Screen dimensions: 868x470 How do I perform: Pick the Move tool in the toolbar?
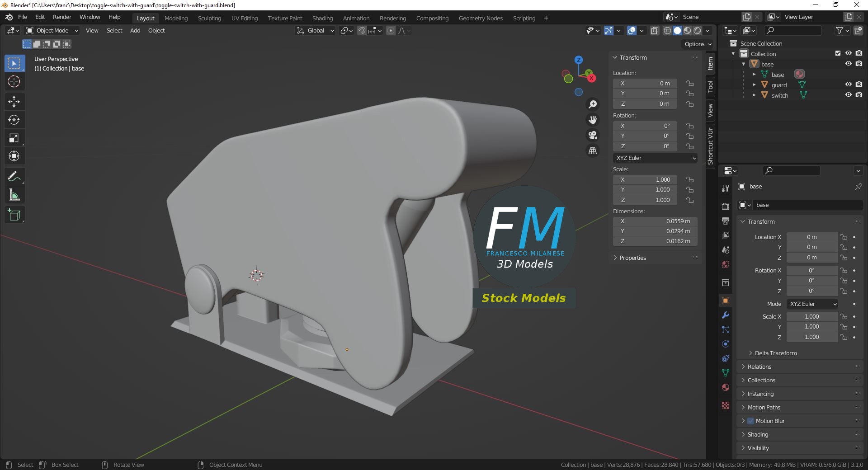[14, 102]
